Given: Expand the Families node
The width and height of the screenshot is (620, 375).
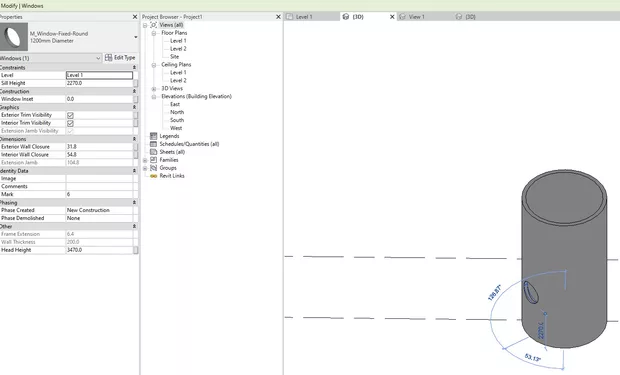Looking at the screenshot, I should tap(145, 160).
